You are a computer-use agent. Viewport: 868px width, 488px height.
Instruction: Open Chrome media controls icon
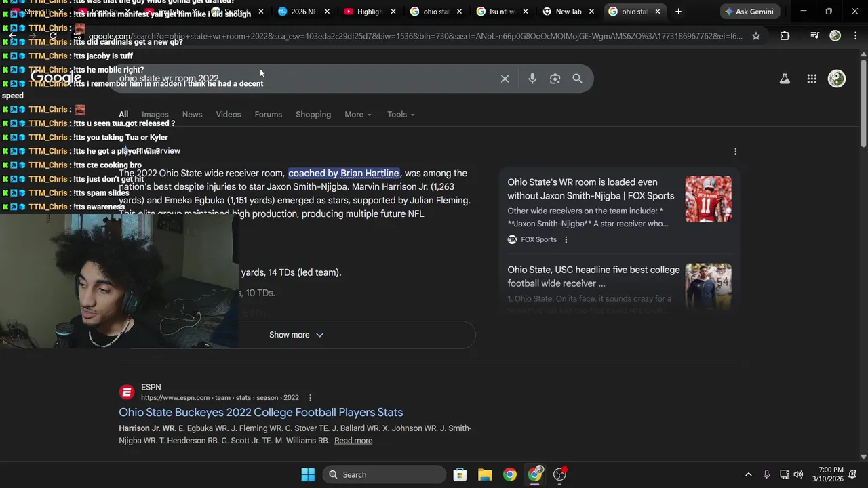(x=814, y=36)
